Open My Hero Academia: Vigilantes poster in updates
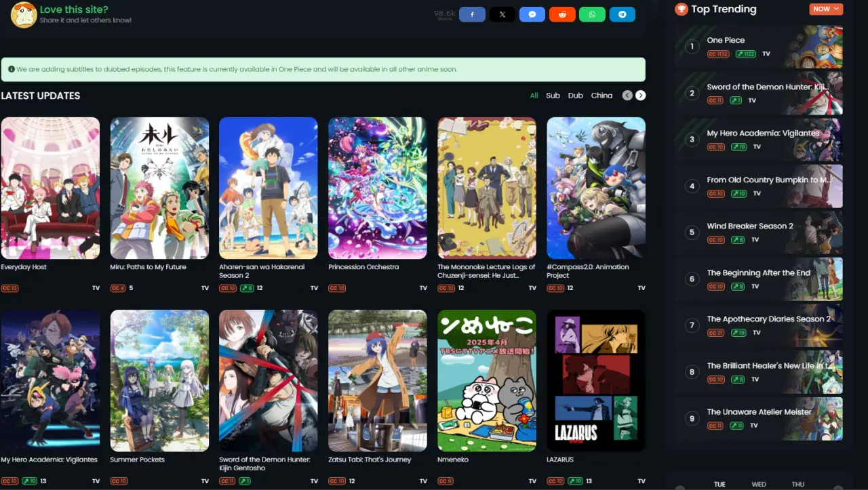Screen dimensions: 868x490 (x=50, y=381)
